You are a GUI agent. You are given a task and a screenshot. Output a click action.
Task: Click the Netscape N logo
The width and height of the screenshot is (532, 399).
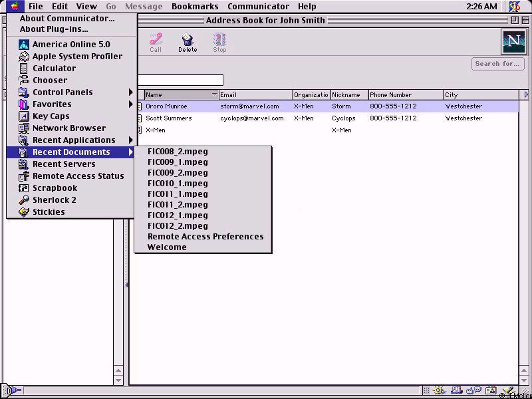(x=513, y=42)
